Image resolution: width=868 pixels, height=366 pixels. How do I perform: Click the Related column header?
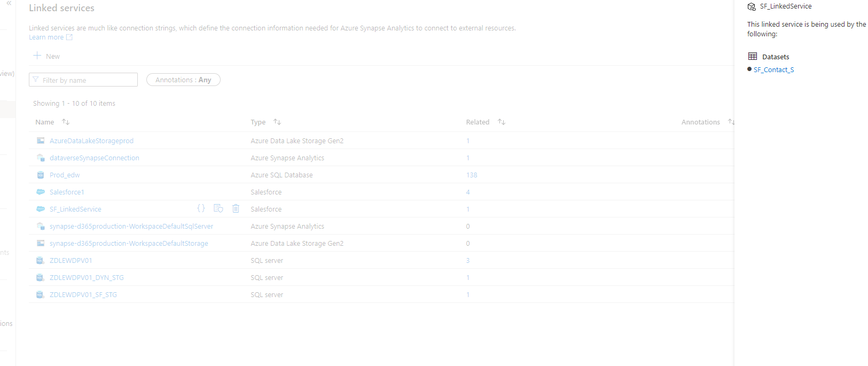tap(478, 122)
